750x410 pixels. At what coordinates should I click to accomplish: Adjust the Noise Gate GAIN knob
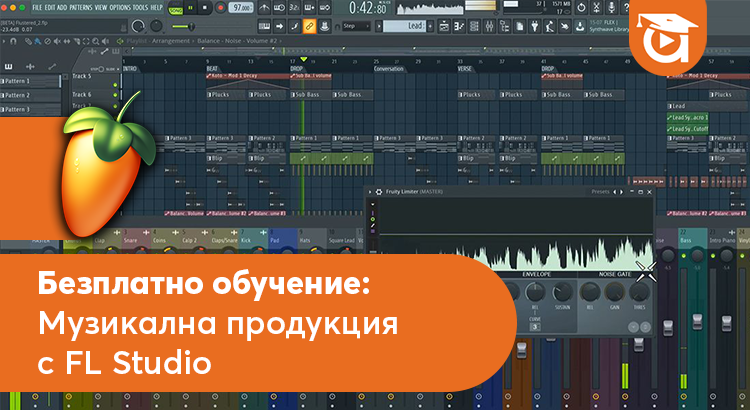click(x=614, y=292)
